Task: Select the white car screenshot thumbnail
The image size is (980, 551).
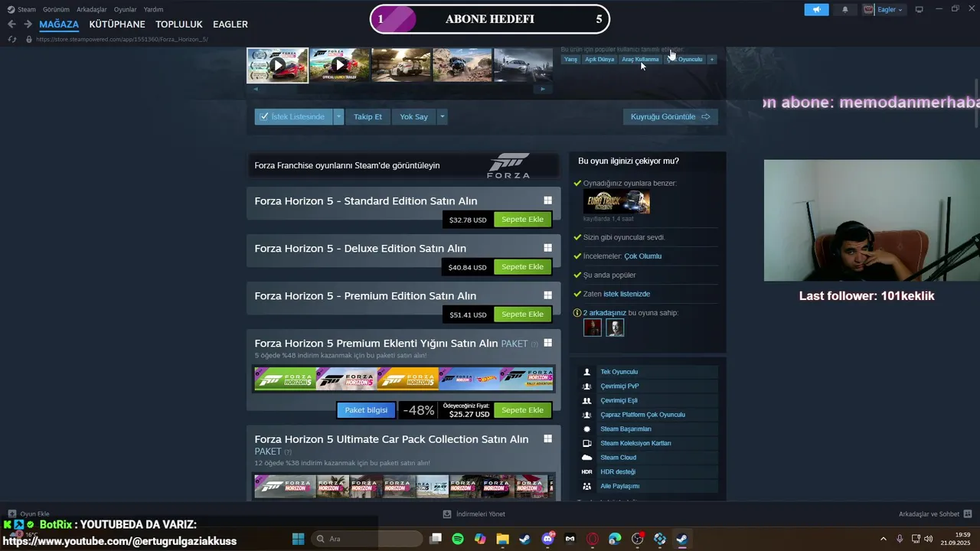Action: [400, 65]
